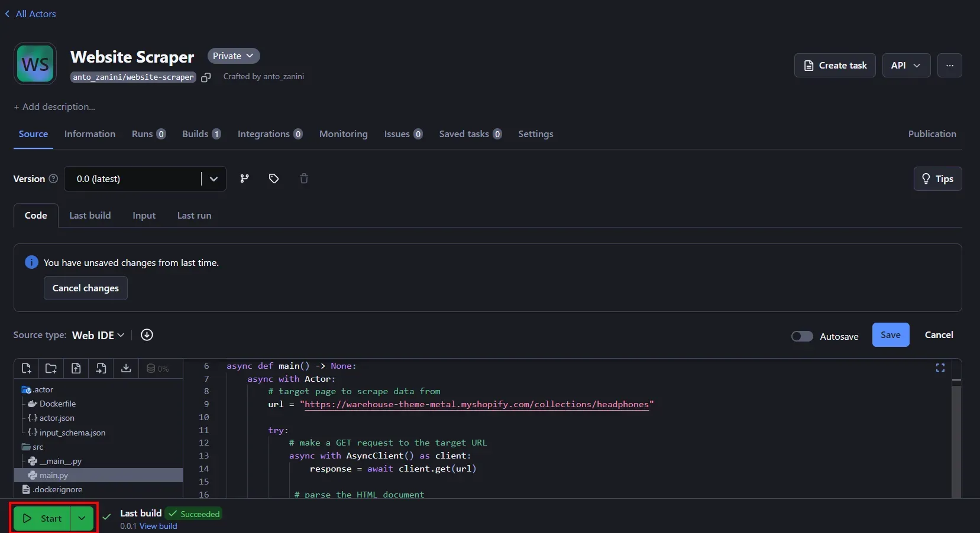The height and width of the screenshot is (533, 980).
Task: Open __main__.py in the file tree
Action: pyautogui.click(x=55, y=461)
